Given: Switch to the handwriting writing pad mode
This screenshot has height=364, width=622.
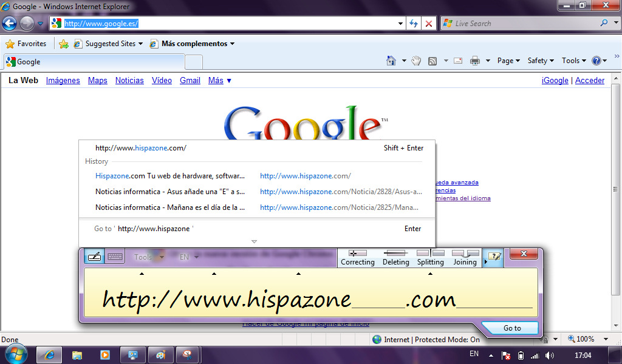Looking at the screenshot, I should (x=94, y=257).
